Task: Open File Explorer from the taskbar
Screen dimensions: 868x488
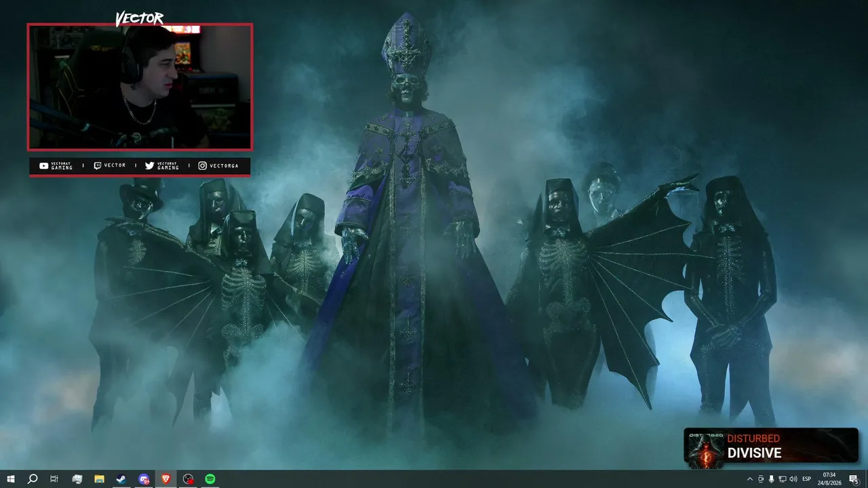Action: click(x=99, y=479)
